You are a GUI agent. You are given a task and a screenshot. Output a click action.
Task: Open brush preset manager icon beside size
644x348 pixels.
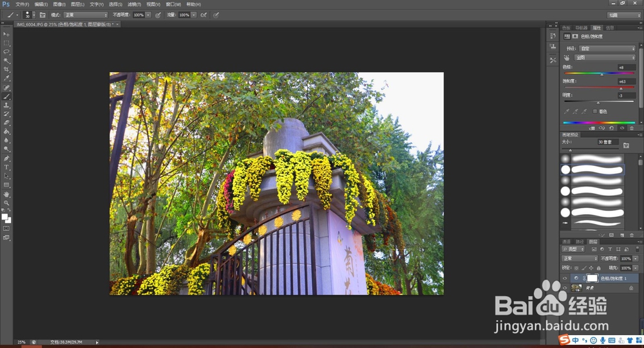(x=626, y=145)
